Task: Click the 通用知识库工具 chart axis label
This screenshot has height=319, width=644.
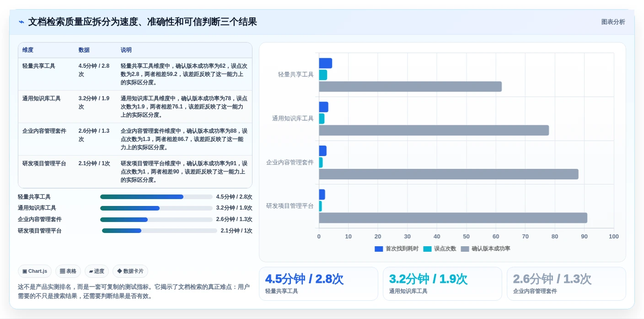Action: 293,119
